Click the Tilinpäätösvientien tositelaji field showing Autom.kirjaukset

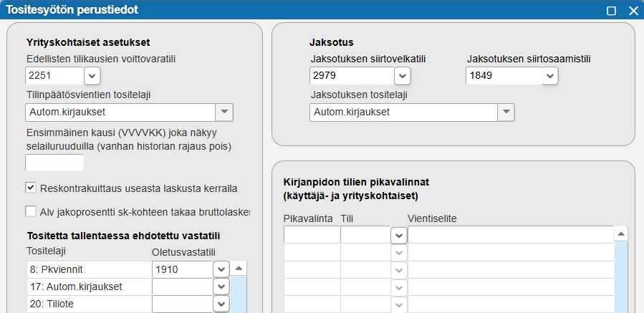click(x=120, y=112)
